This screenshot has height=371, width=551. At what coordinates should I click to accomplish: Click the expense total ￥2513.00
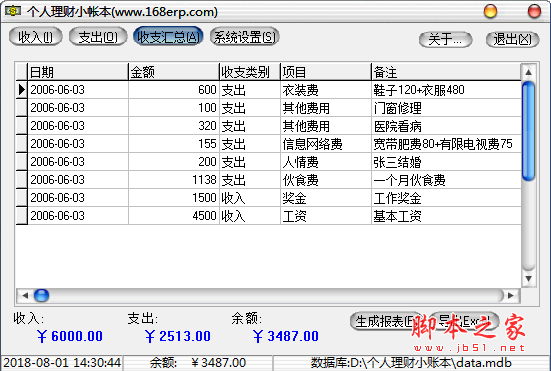177,336
